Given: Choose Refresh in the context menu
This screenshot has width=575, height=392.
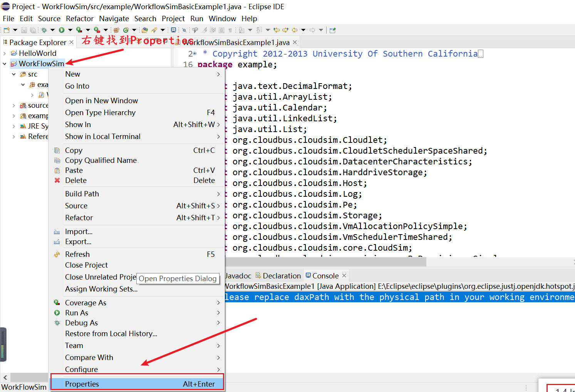Looking at the screenshot, I should [137, 254].
